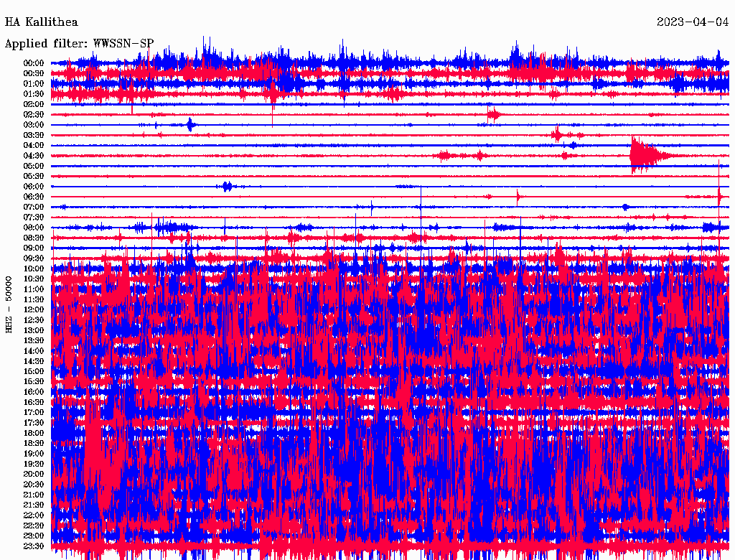Viewport: 735px width, 560px height.
Task: Click the 23:30 time label
Action: 34,546
